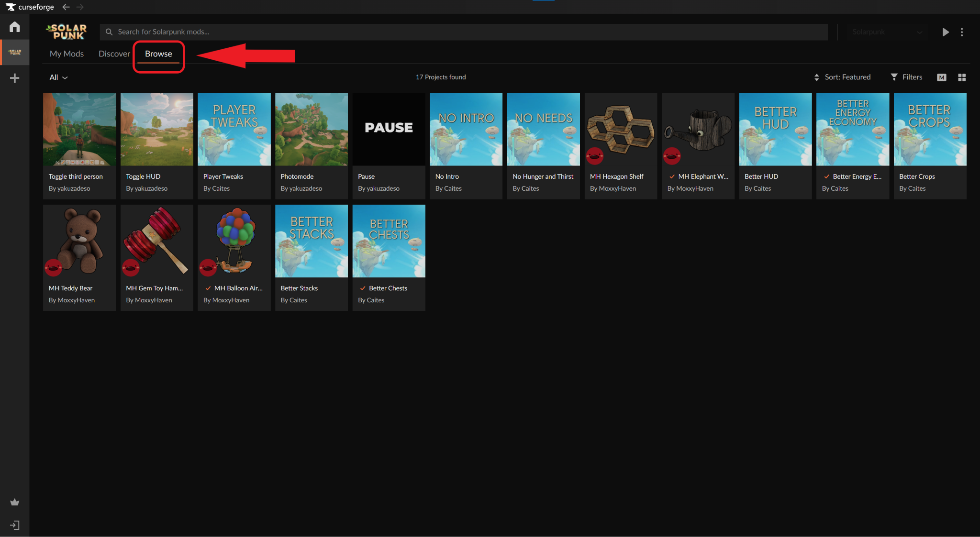Click author Caites under Player Tweaks

pos(221,188)
